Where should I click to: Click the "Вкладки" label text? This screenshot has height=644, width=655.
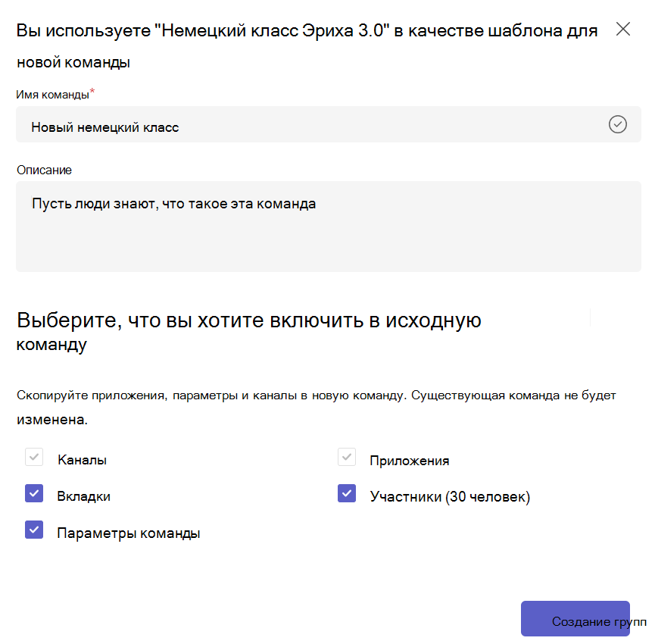[x=83, y=496]
